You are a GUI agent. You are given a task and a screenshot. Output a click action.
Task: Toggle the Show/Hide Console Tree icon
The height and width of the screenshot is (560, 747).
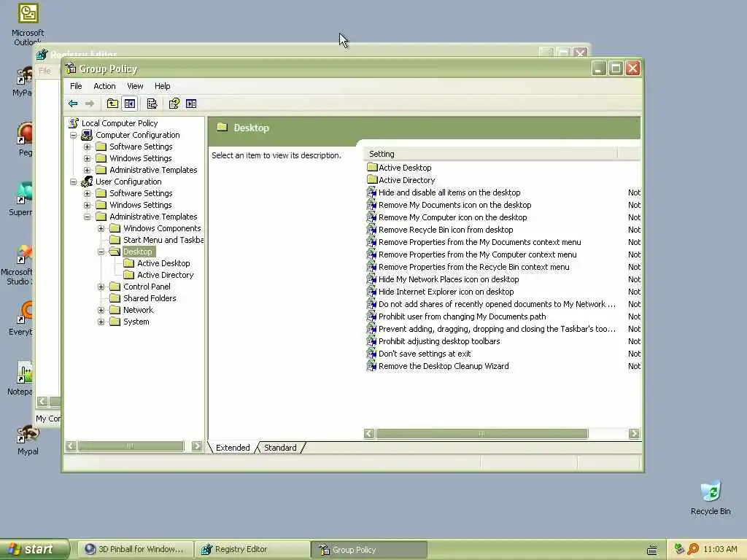[130, 104]
